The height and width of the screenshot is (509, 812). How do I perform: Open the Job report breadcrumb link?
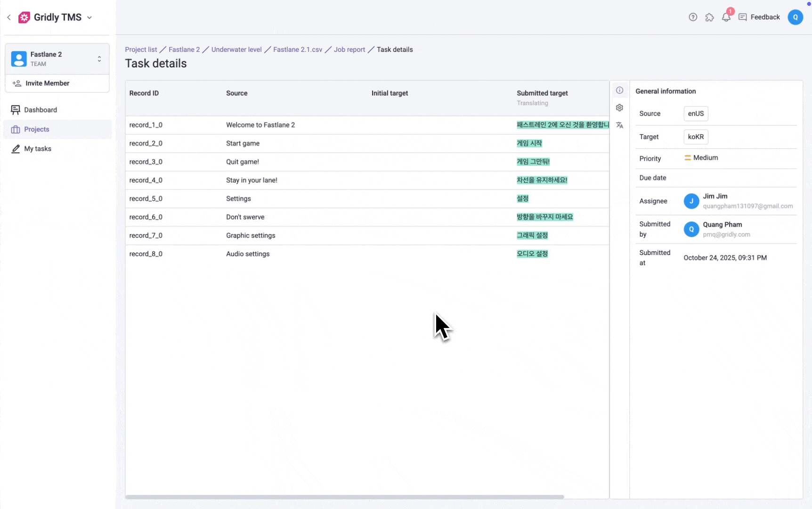[x=349, y=49]
